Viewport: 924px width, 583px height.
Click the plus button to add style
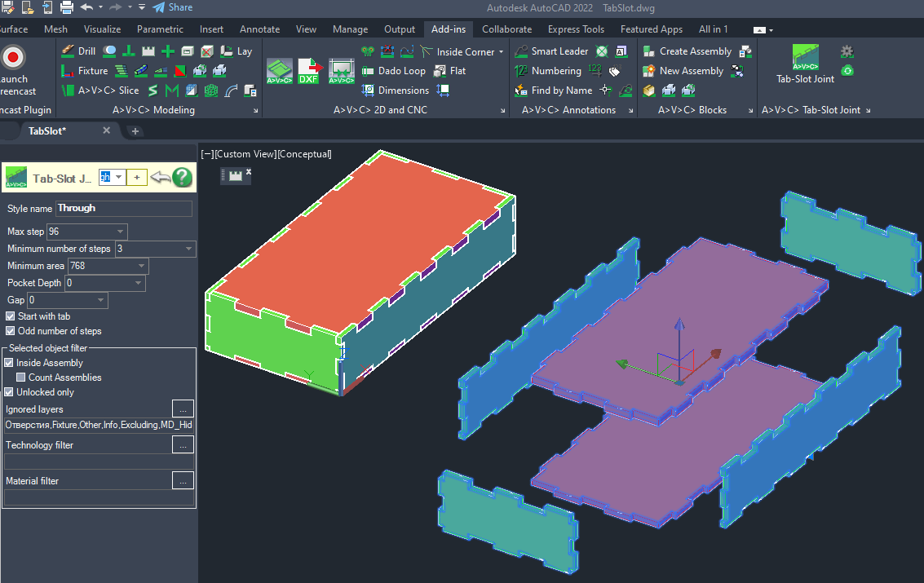(x=137, y=177)
